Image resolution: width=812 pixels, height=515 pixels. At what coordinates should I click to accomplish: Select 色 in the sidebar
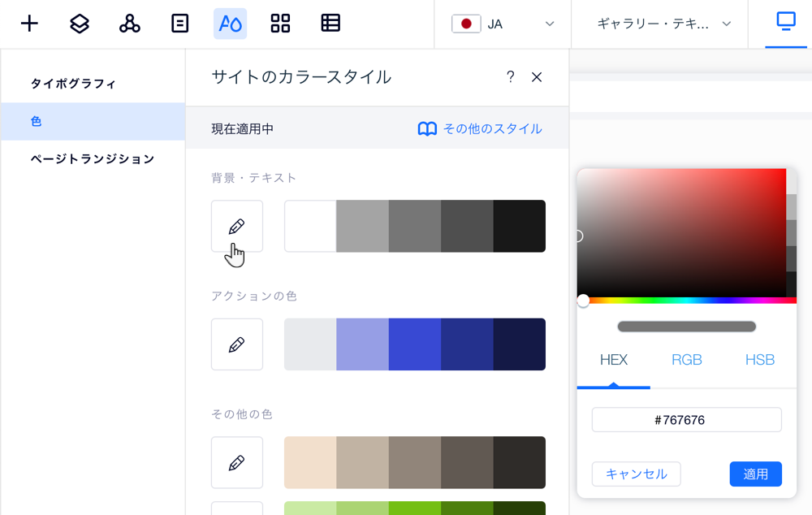(93, 121)
